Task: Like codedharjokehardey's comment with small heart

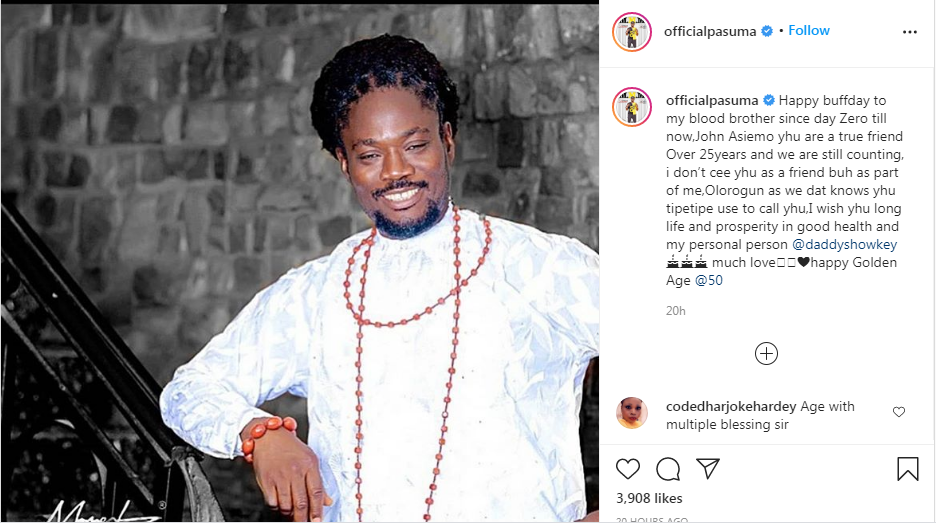Action: 899,411
